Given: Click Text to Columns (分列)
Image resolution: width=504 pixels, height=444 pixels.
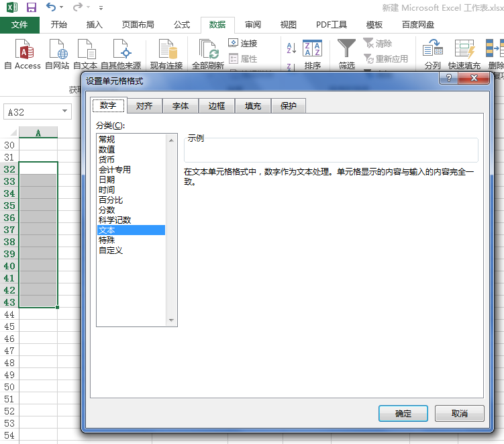Looking at the screenshot, I should [x=433, y=54].
